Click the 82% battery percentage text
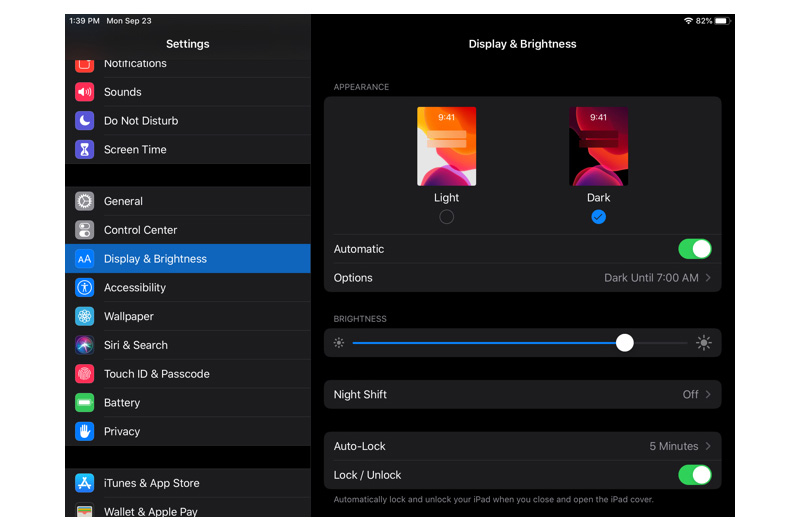The height and width of the screenshot is (530, 800). pos(704,21)
